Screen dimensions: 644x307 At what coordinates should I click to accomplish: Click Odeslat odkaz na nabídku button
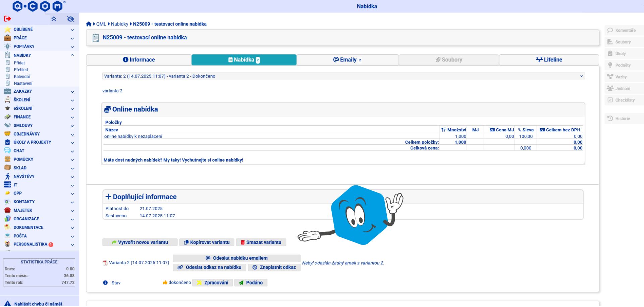pyautogui.click(x=210, y=268)
